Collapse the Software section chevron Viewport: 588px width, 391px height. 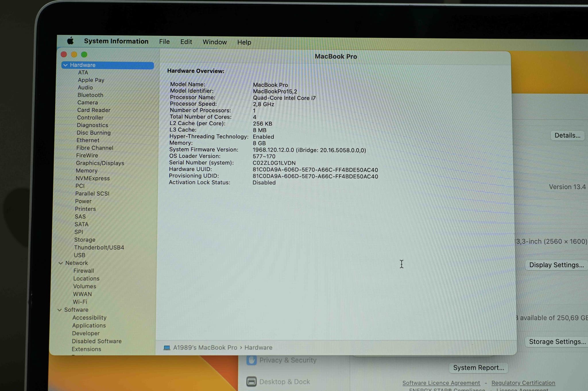point(59,310)
